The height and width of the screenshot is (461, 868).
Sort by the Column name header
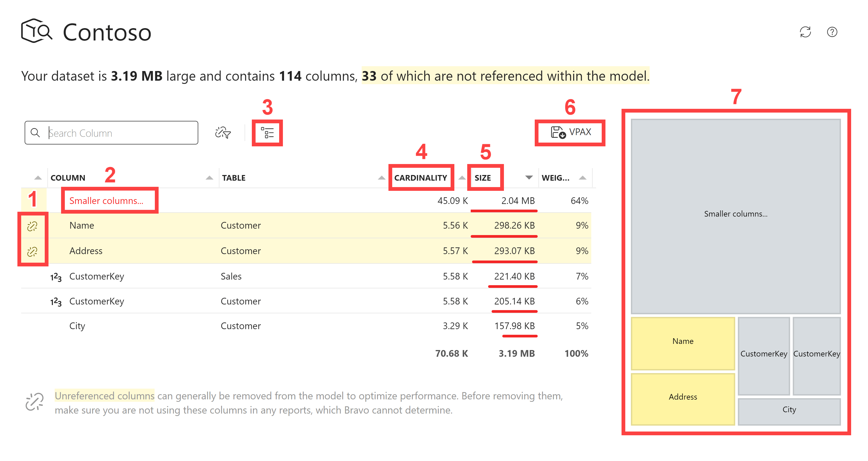[x=68, y=178]
